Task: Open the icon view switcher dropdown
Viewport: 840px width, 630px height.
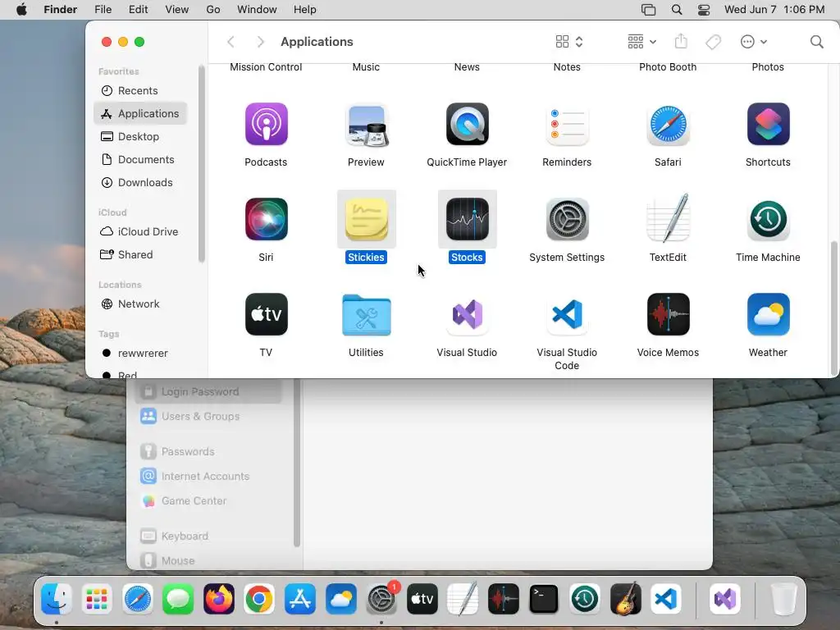Action: (x=569, y=42)
